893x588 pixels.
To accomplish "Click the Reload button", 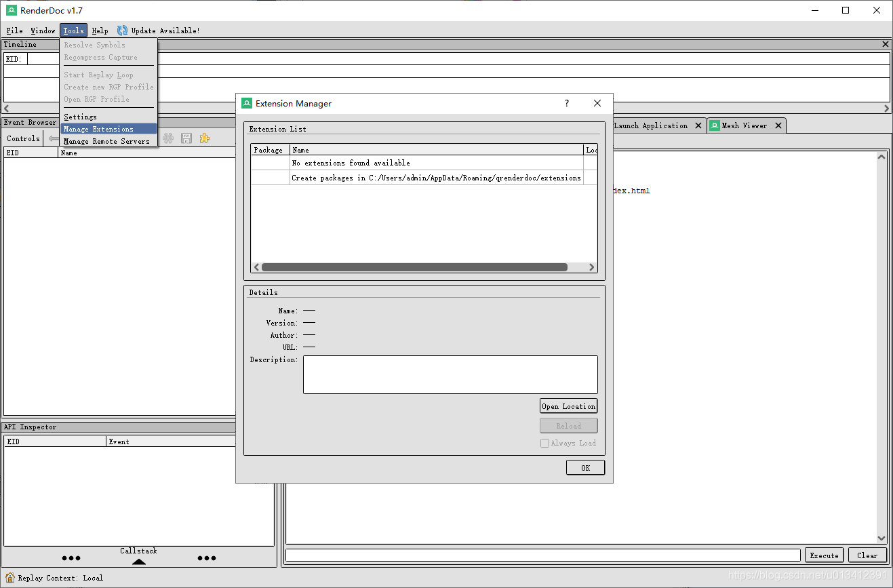I will tap(569, 426).
